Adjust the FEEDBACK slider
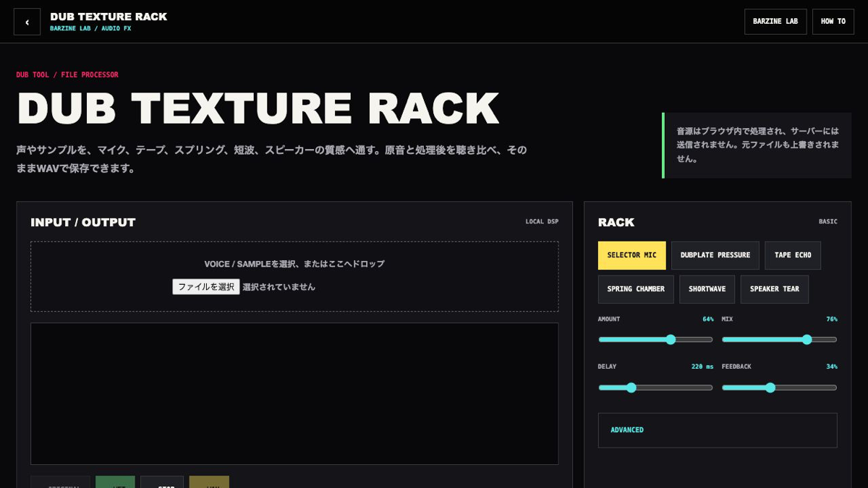 pyautogui.click(x=779, y=388)
